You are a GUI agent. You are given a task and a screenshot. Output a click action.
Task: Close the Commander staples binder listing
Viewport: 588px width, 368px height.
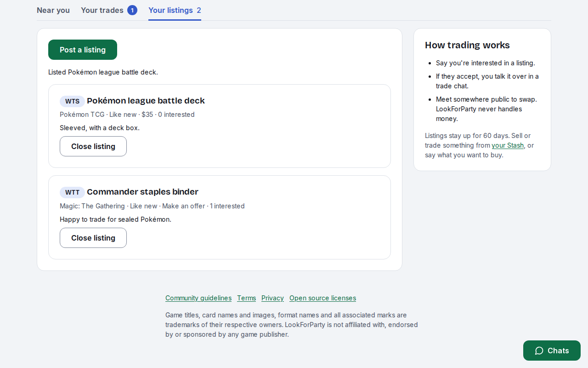(x=93, y=238)
